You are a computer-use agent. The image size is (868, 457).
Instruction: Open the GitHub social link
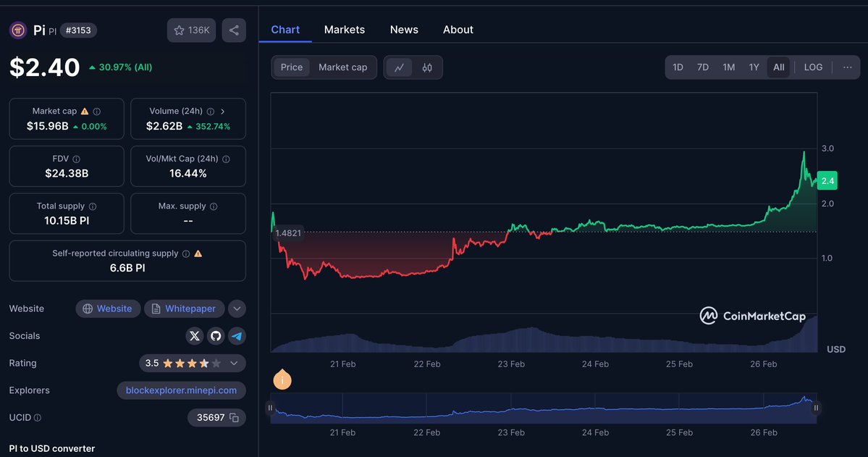tap(216, 335)
